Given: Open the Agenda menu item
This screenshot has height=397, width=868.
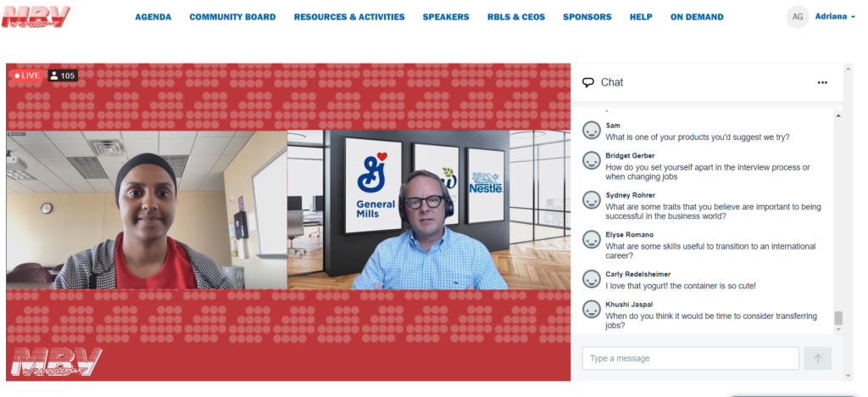Looking at the screenshot, I should coord(153,17).
